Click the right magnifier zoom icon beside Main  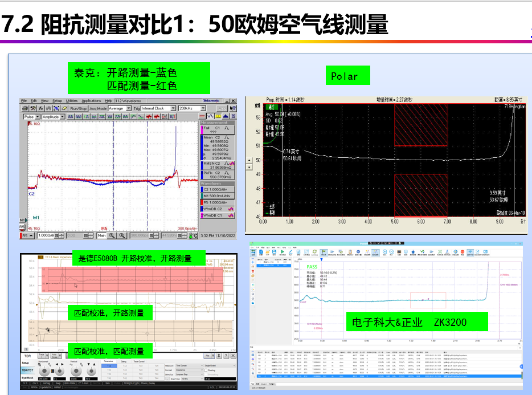[x=122, y=235]
